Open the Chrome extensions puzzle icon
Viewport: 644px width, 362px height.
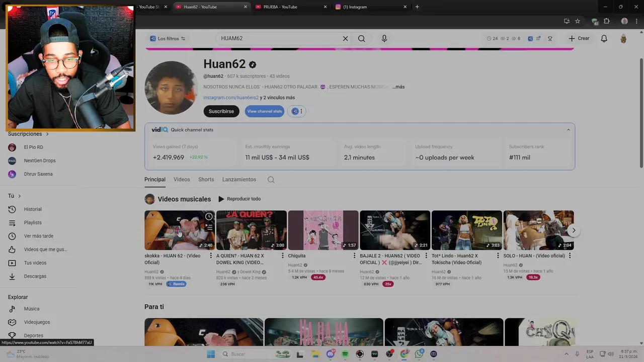click(x=607, y=21)
